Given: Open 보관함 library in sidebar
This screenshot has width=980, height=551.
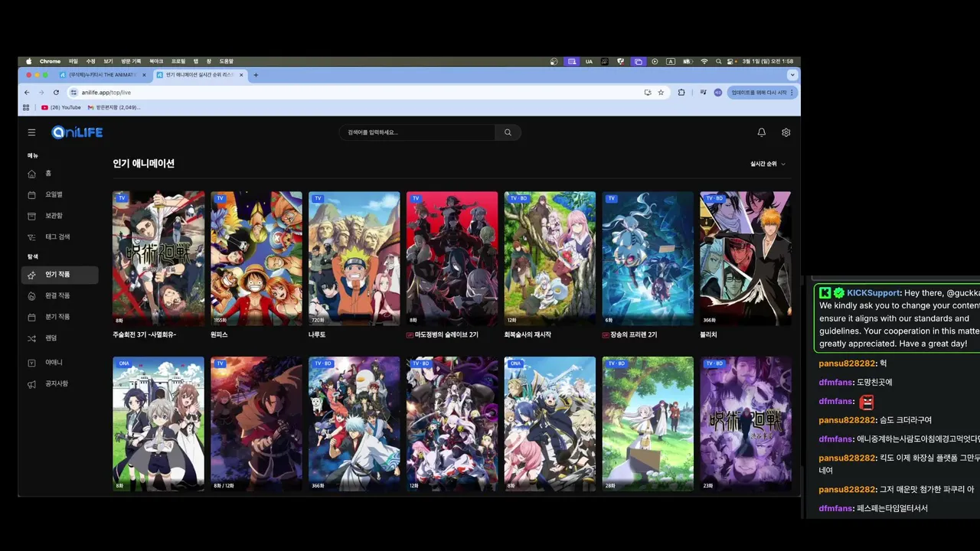Looking at the screenshot, I should point(60,216).
